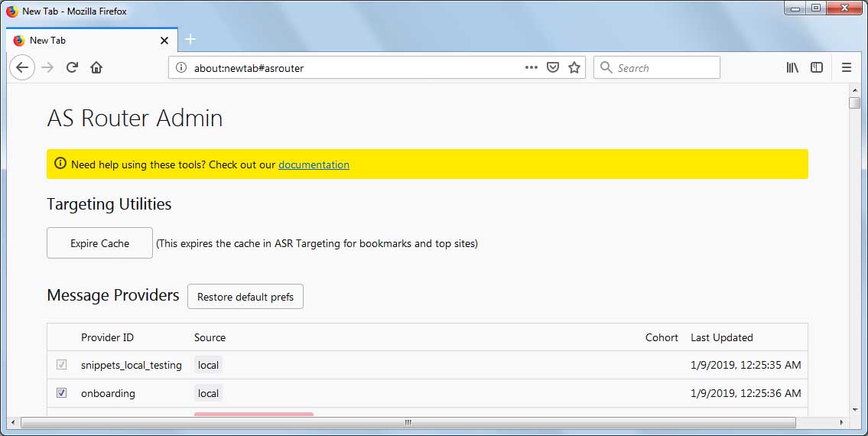Image resolution: width=868 pixels, height=436 pixels.
Task: Click the search magnifier icon
Action: point(606,67)
